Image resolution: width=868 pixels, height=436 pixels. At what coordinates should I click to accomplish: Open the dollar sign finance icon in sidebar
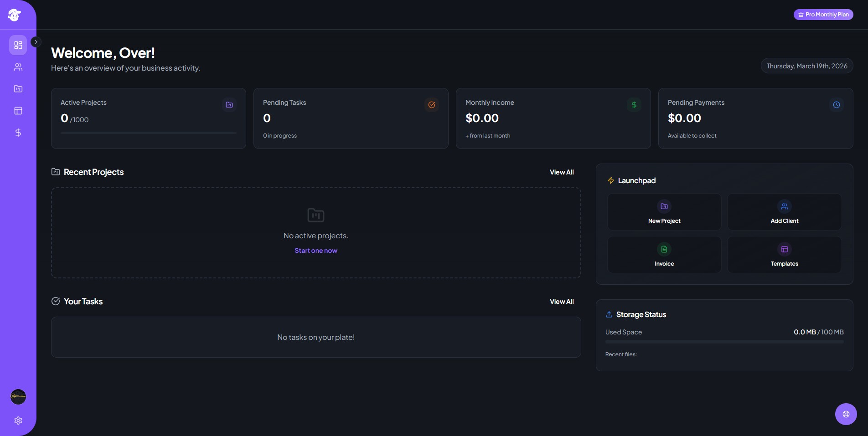click(x=18, y=133)
